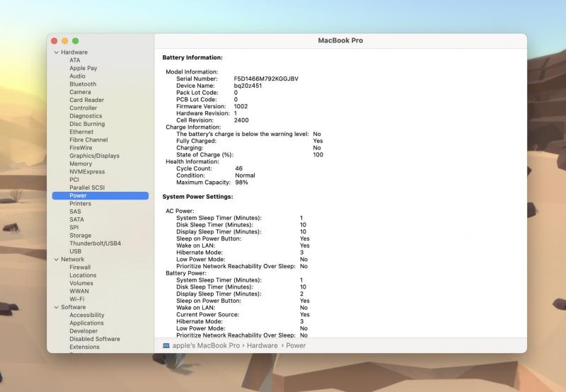Select SAS in the sidebar
The width and height of the screenshot is (566, 392).
(x=75, y=212)
